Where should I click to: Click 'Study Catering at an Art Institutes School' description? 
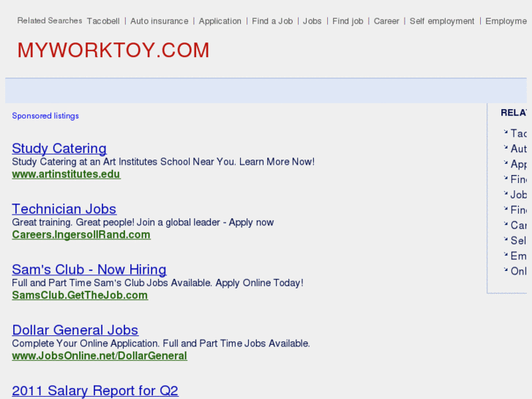(x=163, y=162)
